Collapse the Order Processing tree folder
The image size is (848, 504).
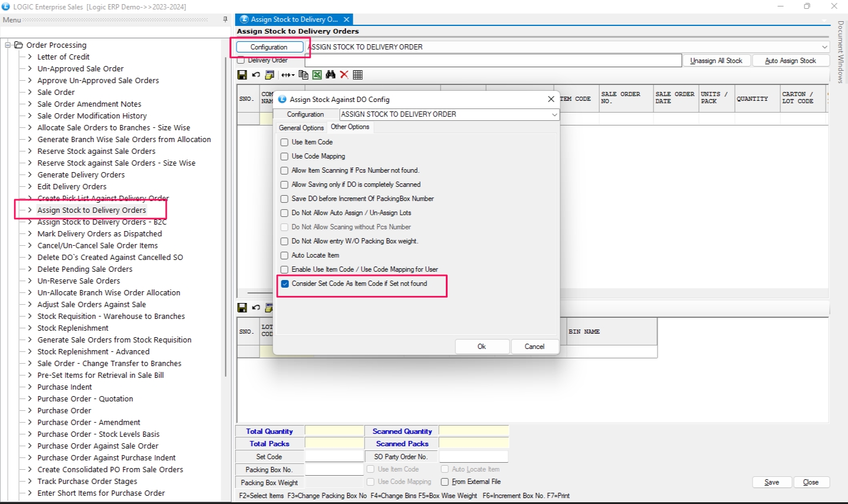pyautogui.click(x=8, y=45)
